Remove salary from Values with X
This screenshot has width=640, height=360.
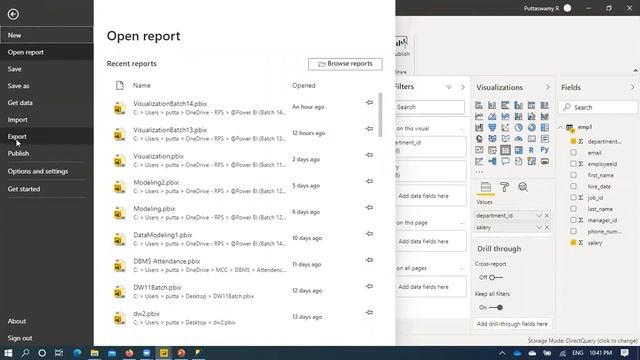(x=547, y=227)
